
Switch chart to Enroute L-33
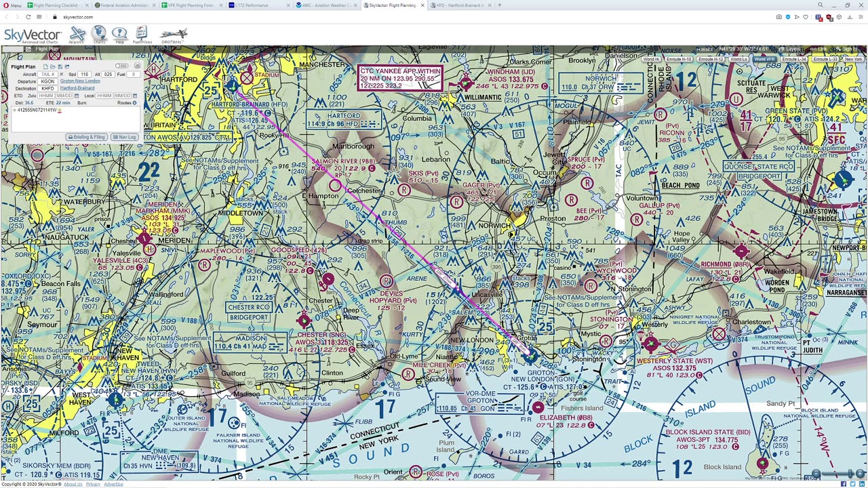coord(825,59)
